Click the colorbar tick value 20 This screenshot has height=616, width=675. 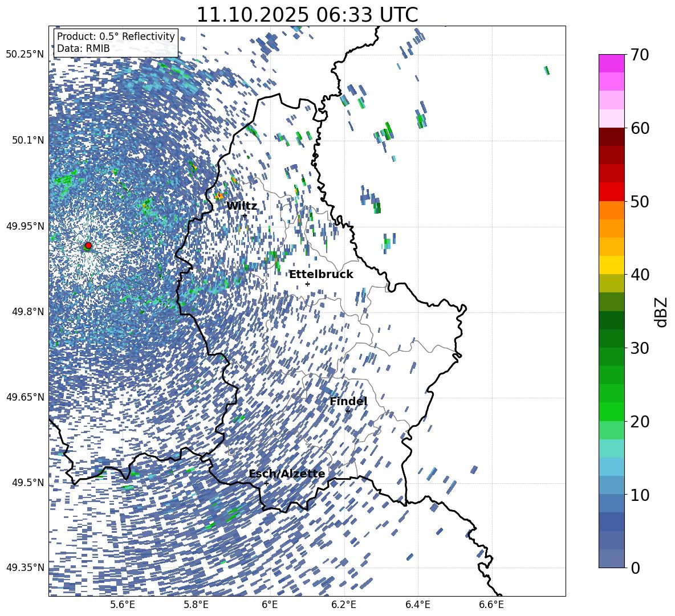click(x=640, y=421)
